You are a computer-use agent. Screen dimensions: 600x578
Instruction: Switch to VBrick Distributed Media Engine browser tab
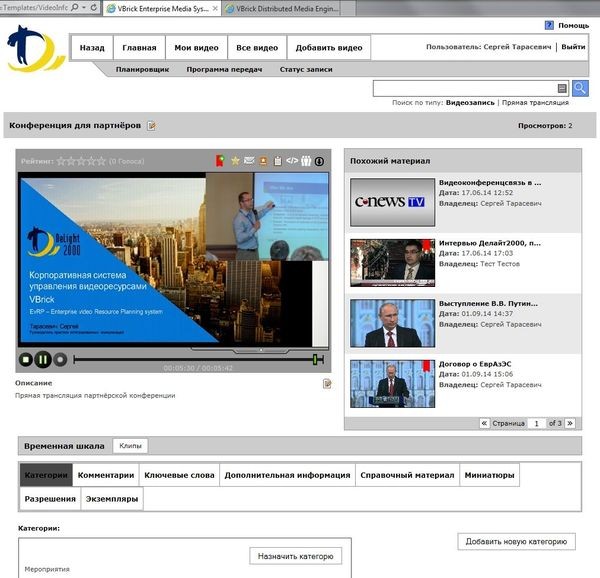coord(282,8)
